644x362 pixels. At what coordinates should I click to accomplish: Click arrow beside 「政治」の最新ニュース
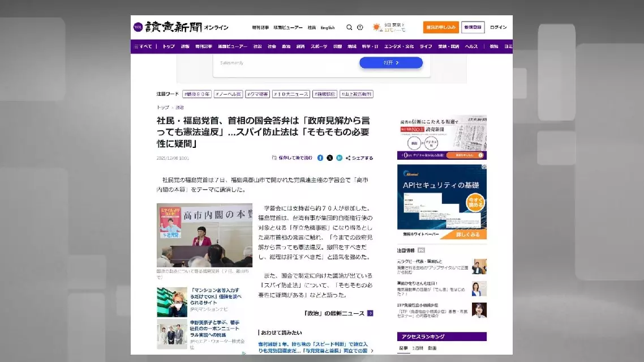tap(370, 313)
